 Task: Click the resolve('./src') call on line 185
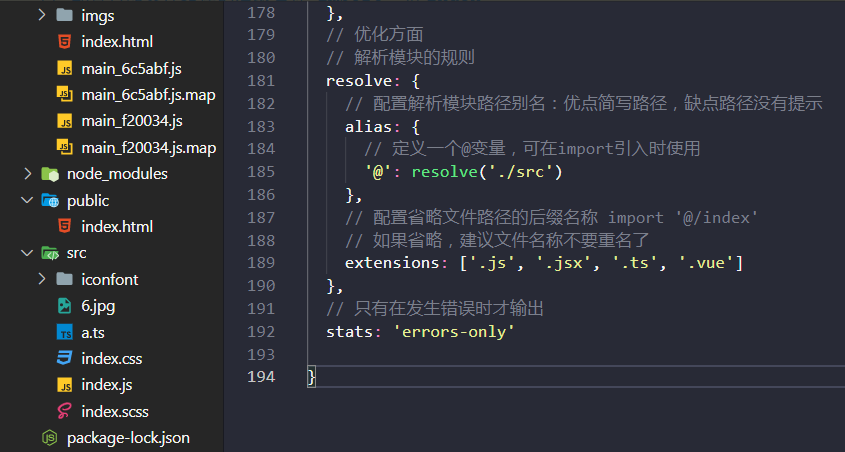click(487, 172)
